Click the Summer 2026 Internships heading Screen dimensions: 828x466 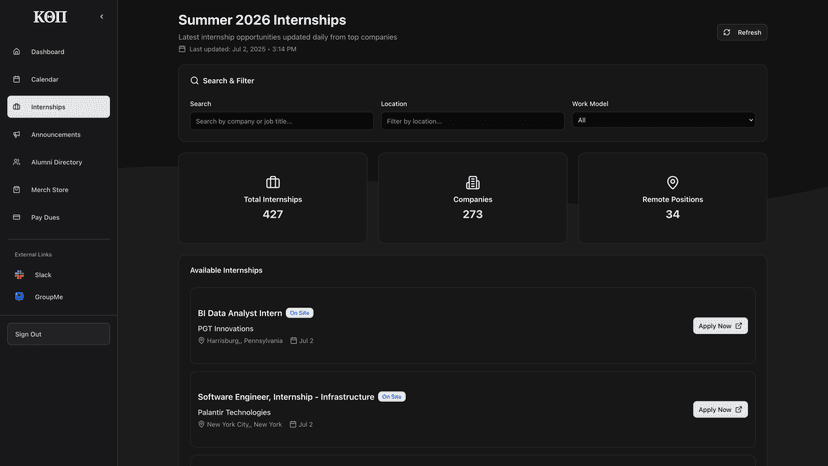pos(262,20)
